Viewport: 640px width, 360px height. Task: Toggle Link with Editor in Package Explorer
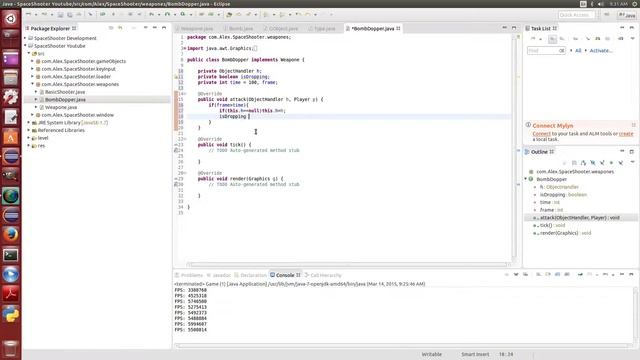(x=120, y=28)
